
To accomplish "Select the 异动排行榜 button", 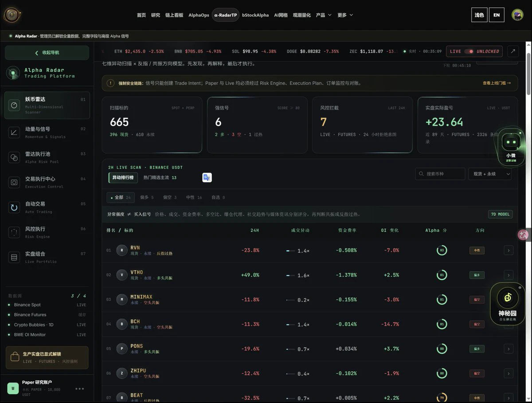I will point(123,177).
